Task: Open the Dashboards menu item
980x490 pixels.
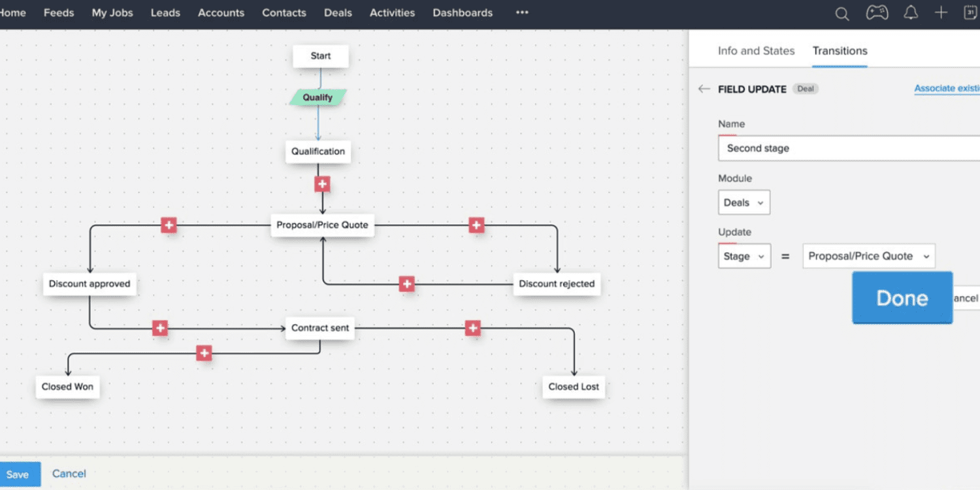Action: click(x=463, y=13)
